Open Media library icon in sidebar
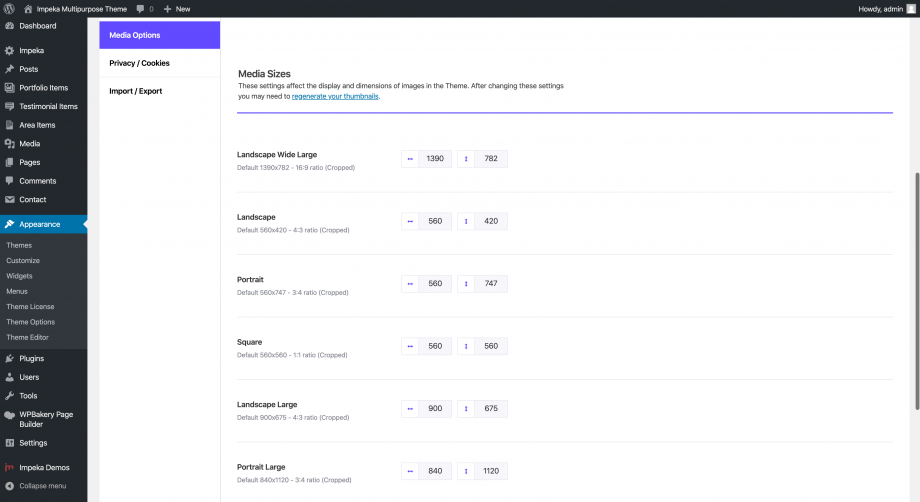Image resolution: width=920 pixels, height=502 pixels. 9,144
